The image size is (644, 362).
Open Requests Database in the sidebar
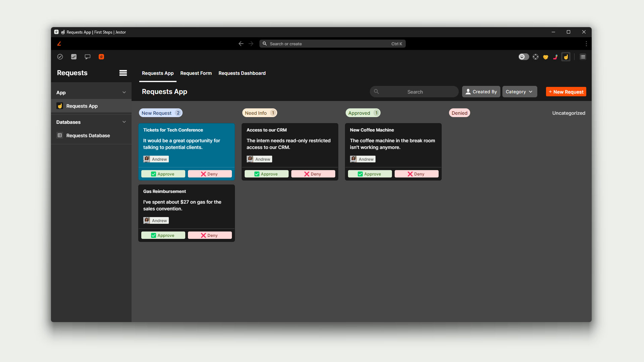(91, 136)
